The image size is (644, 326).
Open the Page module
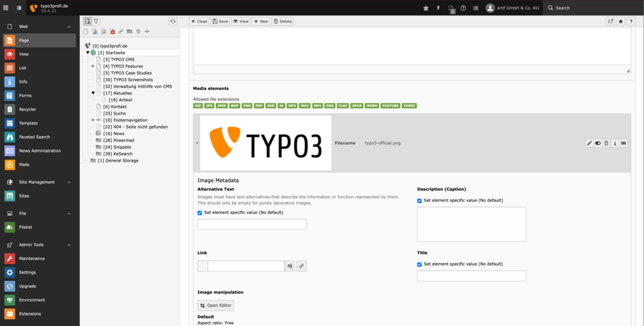40,40
